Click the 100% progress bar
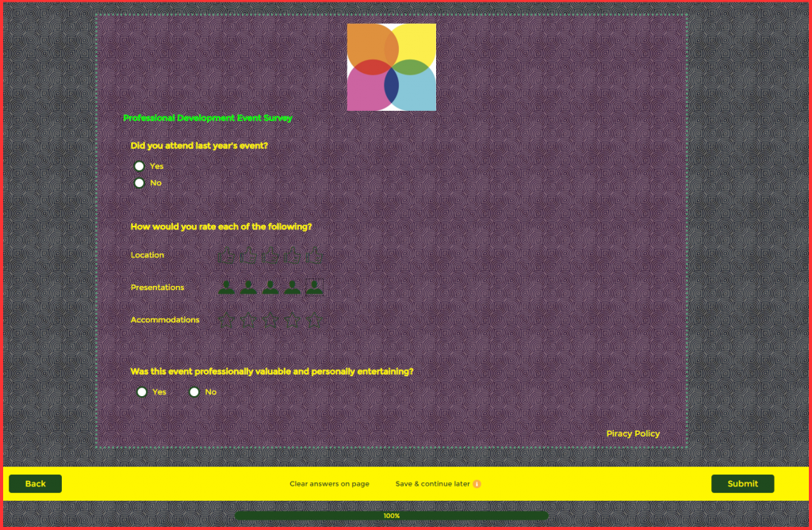Image resolution: width=812 pixels, height=530 pixels. coord(391,514)
